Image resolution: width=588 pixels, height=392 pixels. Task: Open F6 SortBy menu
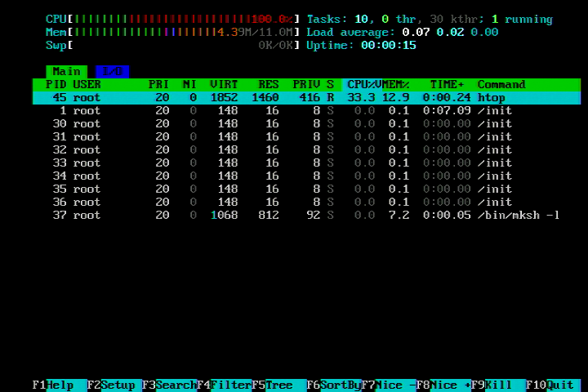coord(334,385)
